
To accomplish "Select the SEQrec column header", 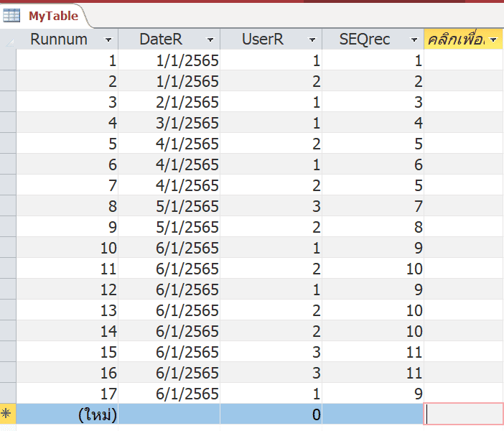I will click(x=373, y=40).
